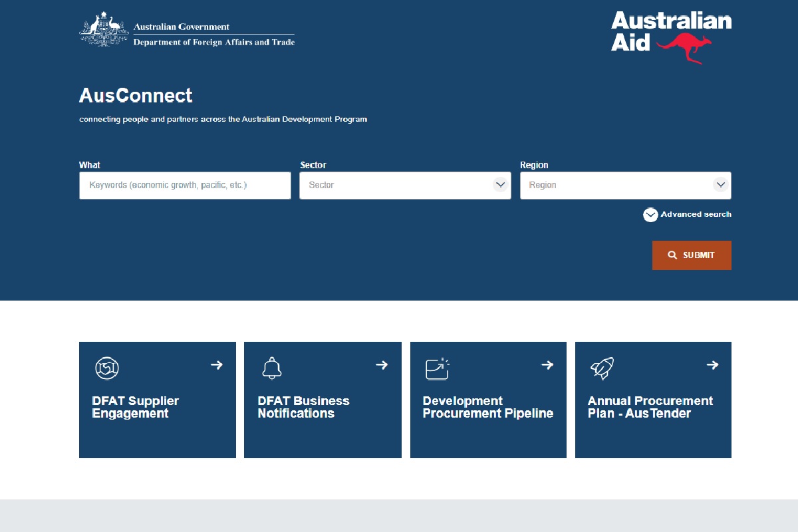Expand the Advanced search options
798x532 pixels.
(688, 215)
